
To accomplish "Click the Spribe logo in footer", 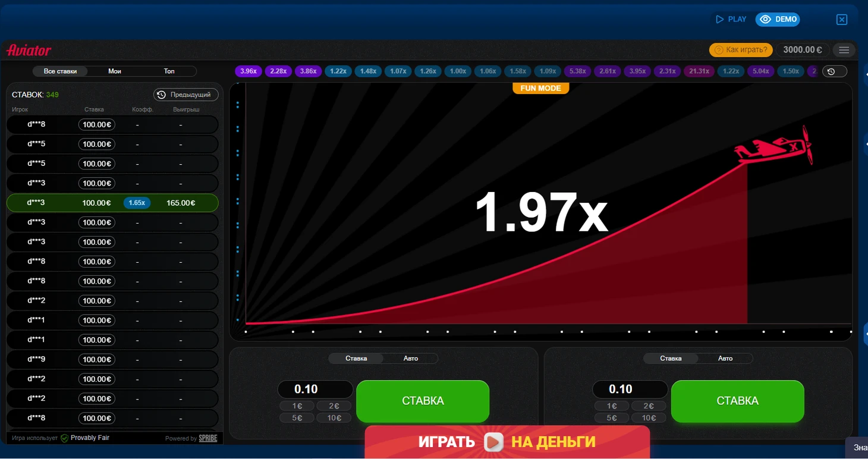I will (x=208, y=438).
